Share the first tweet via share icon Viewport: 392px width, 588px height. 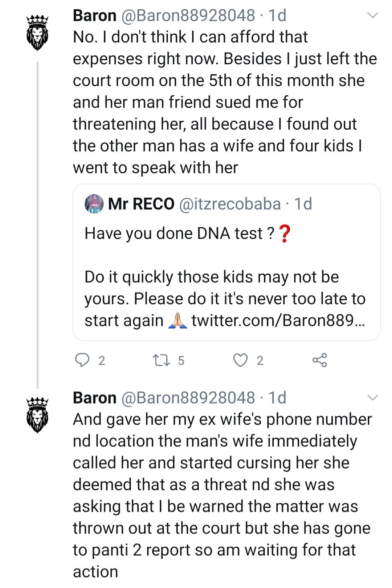point(319,360)
